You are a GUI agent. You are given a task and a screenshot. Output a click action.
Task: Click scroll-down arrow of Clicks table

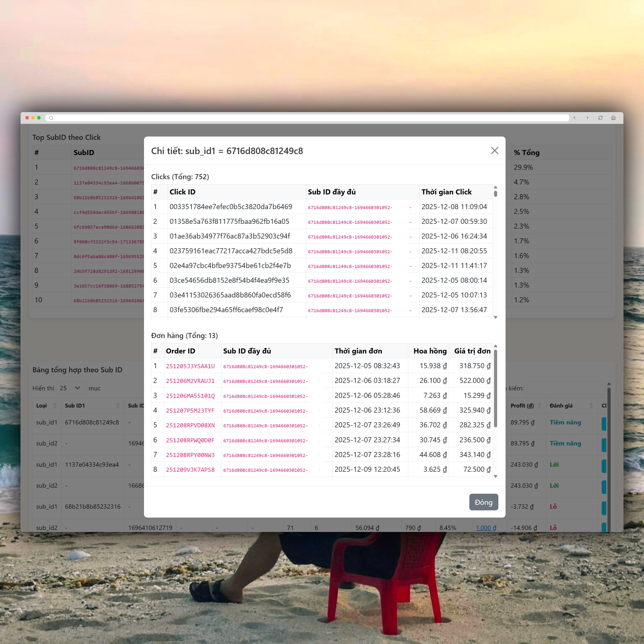(x=495, y=317)
